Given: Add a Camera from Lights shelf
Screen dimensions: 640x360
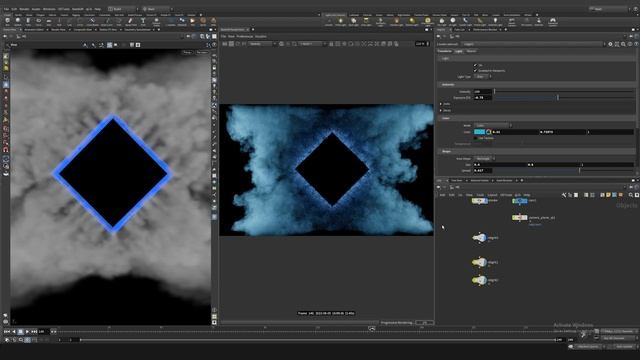Looking at the screenshot, I should point(329,22).
